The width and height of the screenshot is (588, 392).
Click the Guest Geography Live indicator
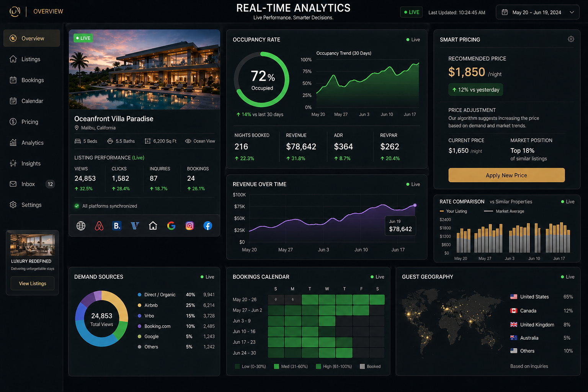[568, 277]
